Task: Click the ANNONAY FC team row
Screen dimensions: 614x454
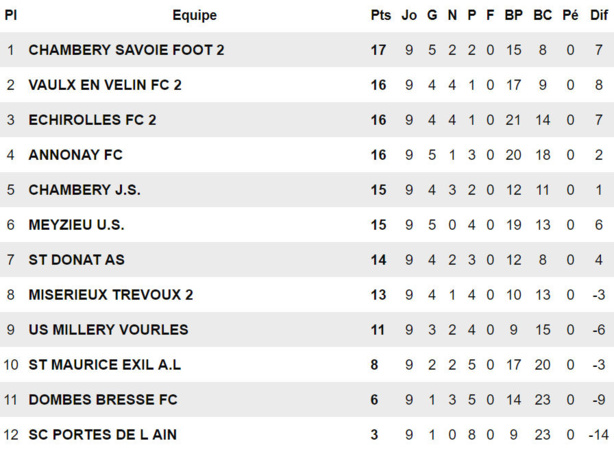Action: click(x=75, y=155)
